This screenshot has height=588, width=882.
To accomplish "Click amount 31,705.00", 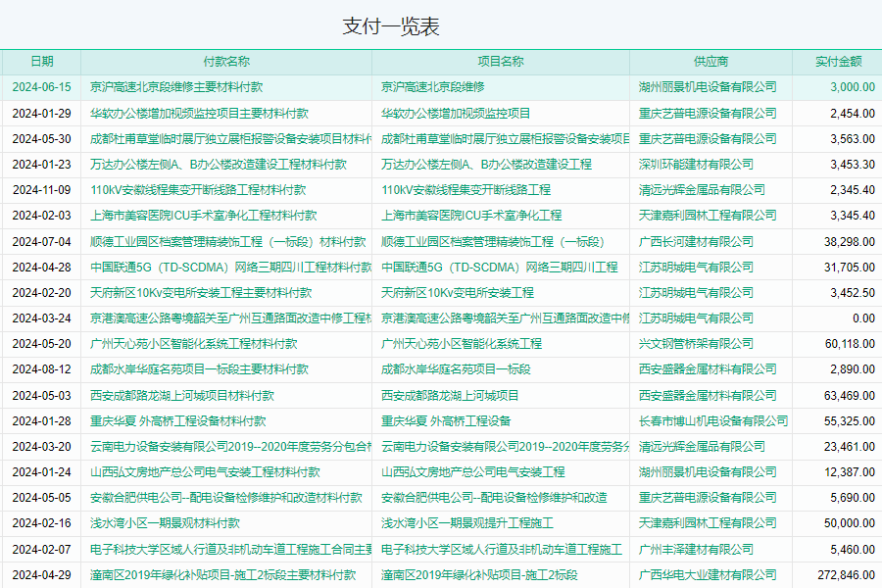I will [x=850, y=267].
